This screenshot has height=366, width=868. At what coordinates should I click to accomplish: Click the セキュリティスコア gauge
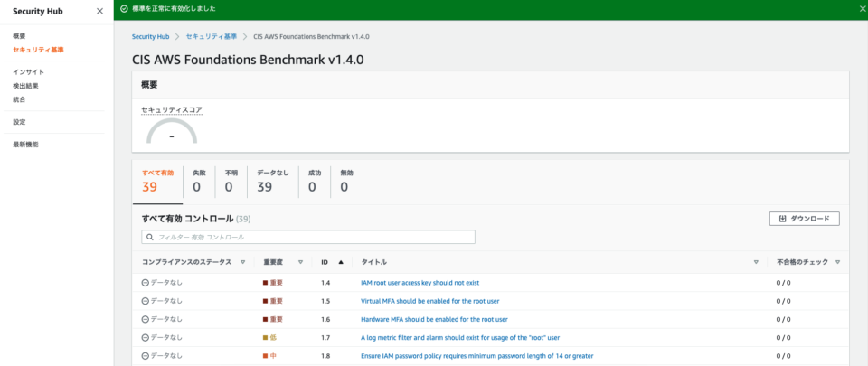172,133
